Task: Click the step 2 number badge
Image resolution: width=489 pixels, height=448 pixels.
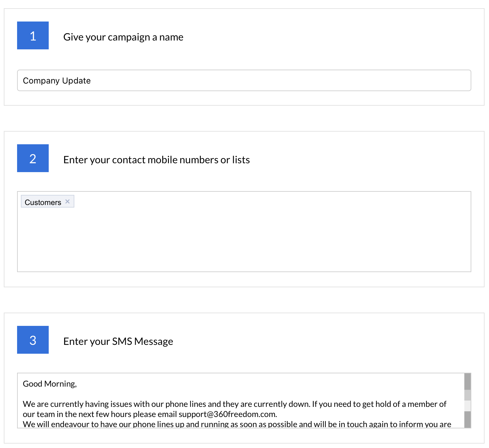Action: (33, 158)
